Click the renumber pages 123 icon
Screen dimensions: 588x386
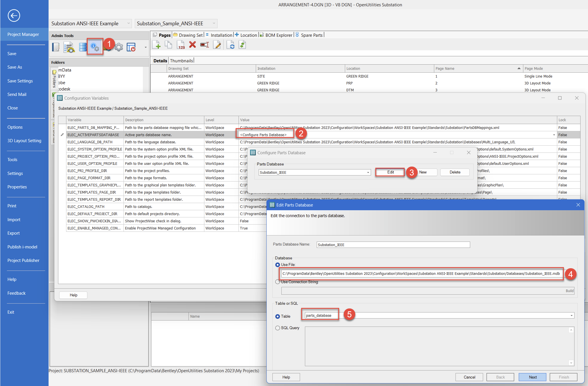pyautogui.click(x=181, y=45)
